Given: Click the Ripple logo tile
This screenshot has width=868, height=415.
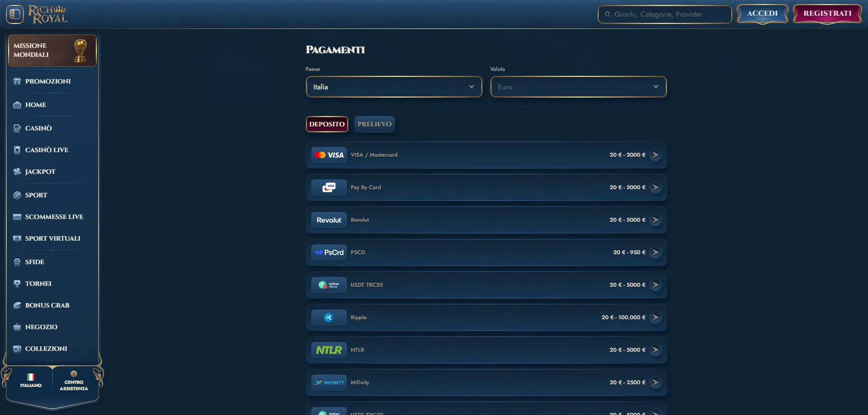Looking at the screenshot, I should 329,317.
